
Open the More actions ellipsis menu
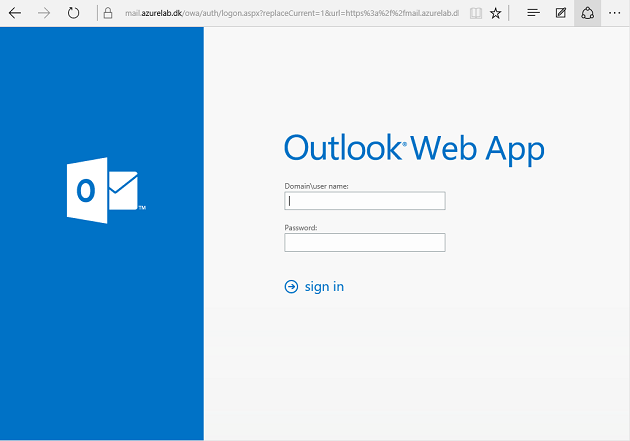click(x=614, y=13)
